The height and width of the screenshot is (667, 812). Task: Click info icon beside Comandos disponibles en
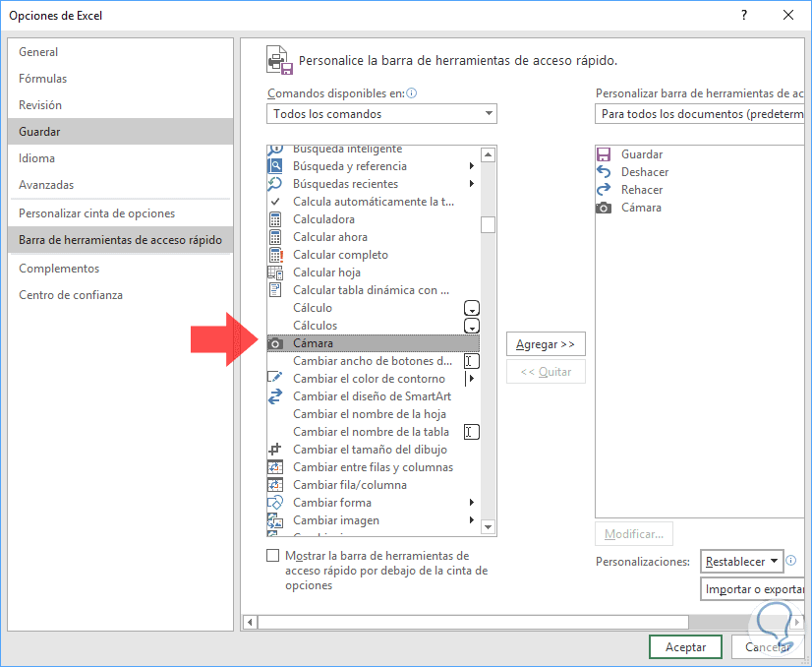click(x=412, y=93)
